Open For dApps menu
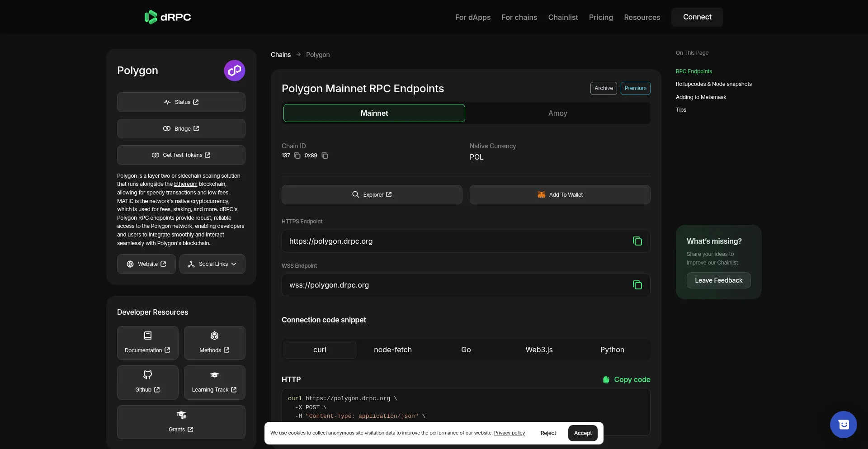Screen dimensions: 868x449 tap(473, 17)
